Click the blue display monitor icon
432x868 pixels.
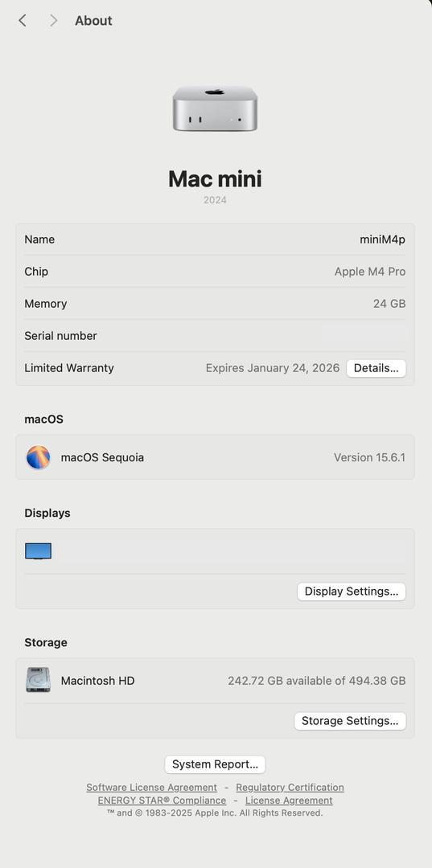[39, 551]
